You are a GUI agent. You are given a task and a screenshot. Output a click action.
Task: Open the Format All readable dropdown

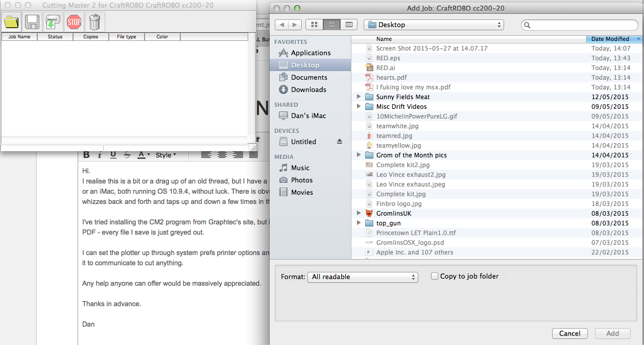tap(363, 277)
